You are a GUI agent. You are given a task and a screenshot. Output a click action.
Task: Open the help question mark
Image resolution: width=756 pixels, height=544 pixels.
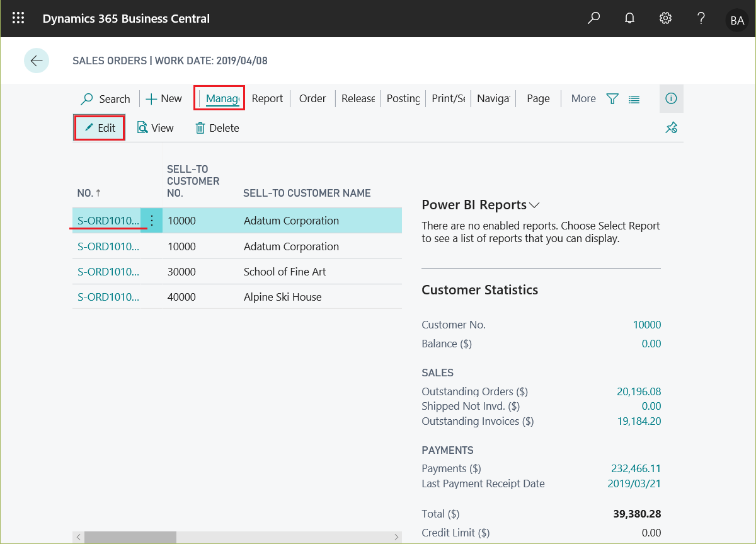(701, 18)
